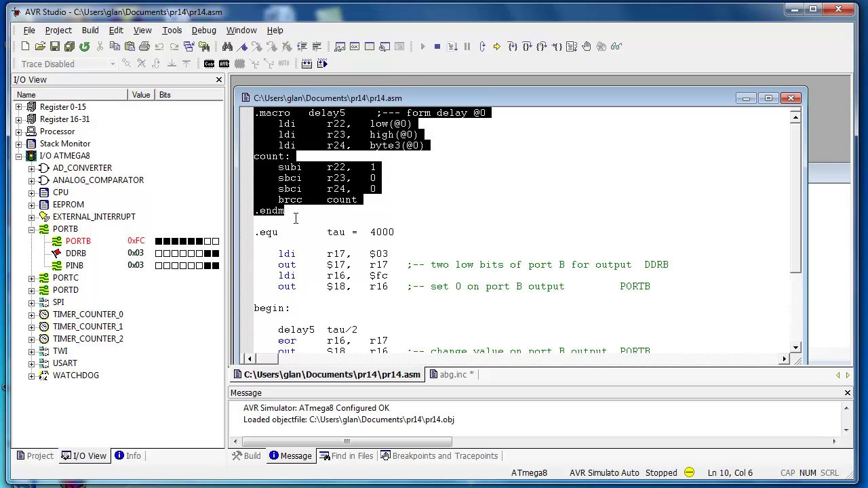Click the green refresh arrow icon
This screenshot has height=488, width=868.
[x=84, y=46]
